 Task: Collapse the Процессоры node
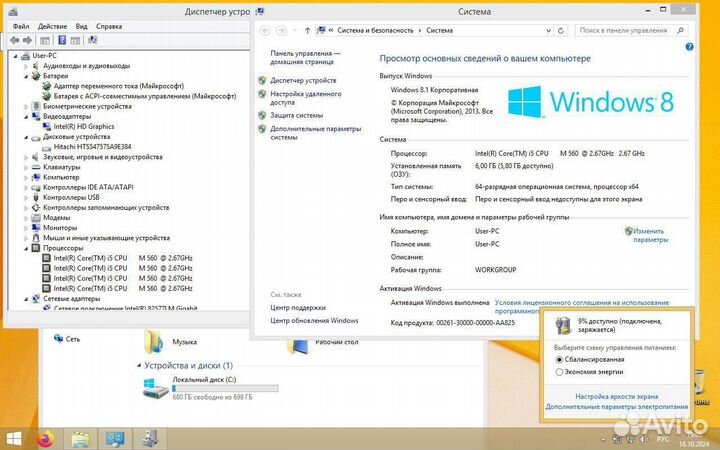pos(26,248)
